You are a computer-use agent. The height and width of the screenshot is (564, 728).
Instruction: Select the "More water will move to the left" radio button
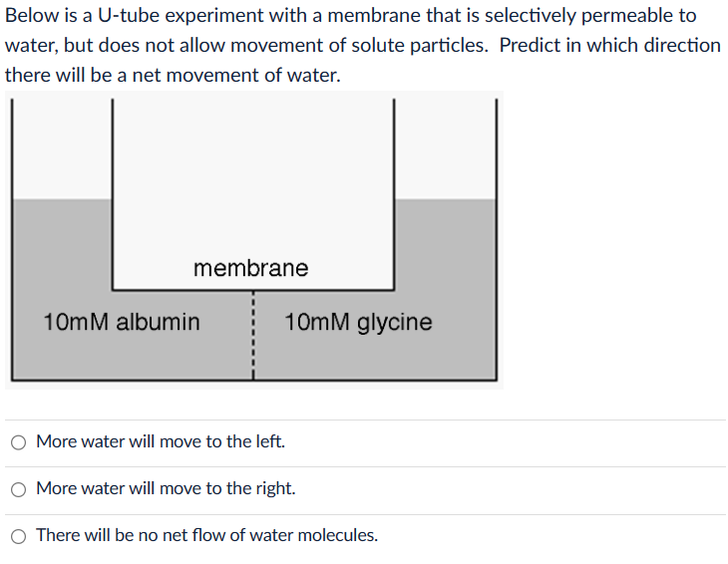point(19,441)
